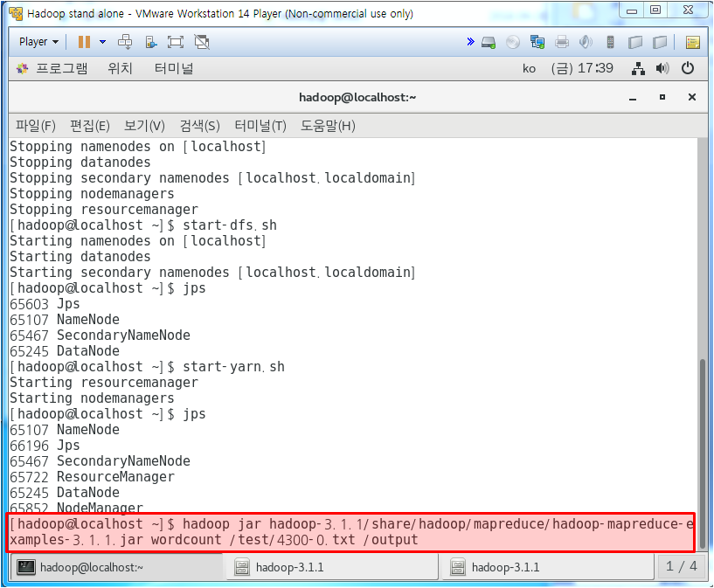Click the VMware snapshot manager icon
This screenshot has height=588, width=714.
[150, 42]
